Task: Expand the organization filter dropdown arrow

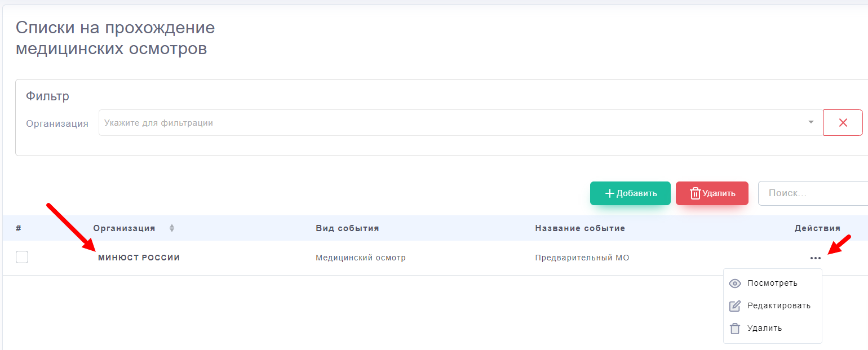Action: (811, 122)
